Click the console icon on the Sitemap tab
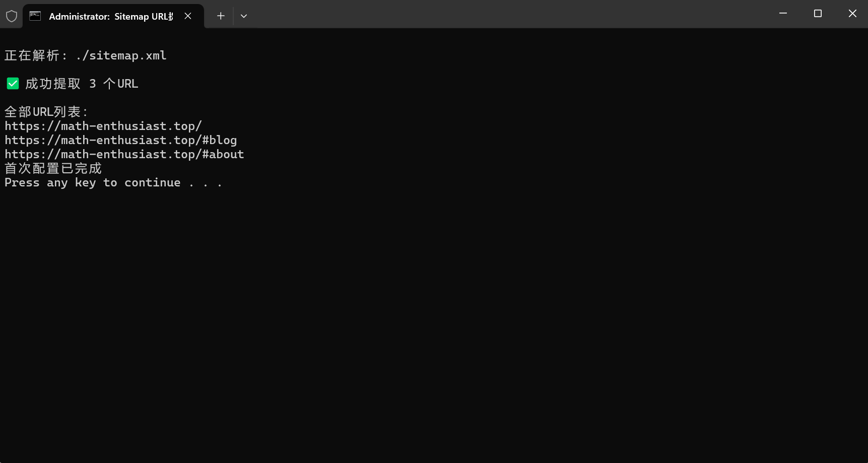The height and width of the screenshot is (463, 868). tap(35, 16)
